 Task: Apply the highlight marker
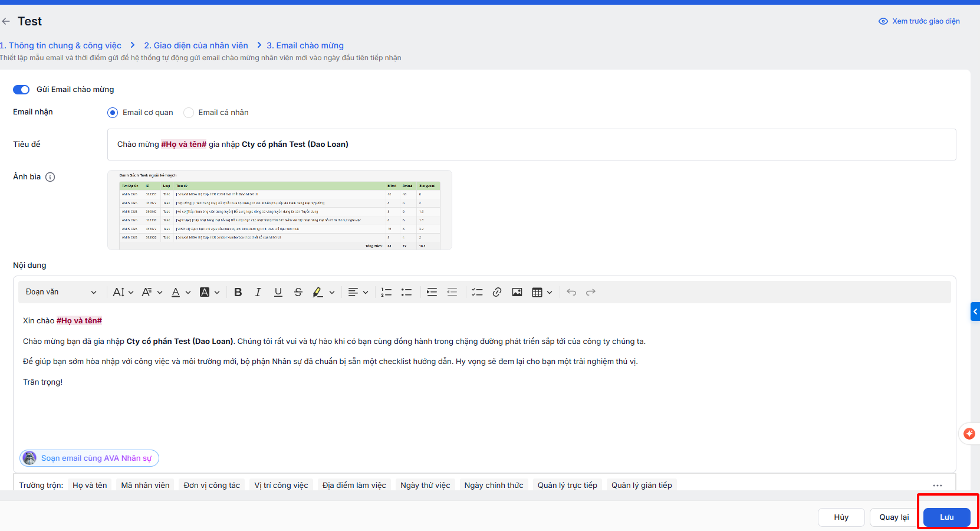click(x=318, y=292)
